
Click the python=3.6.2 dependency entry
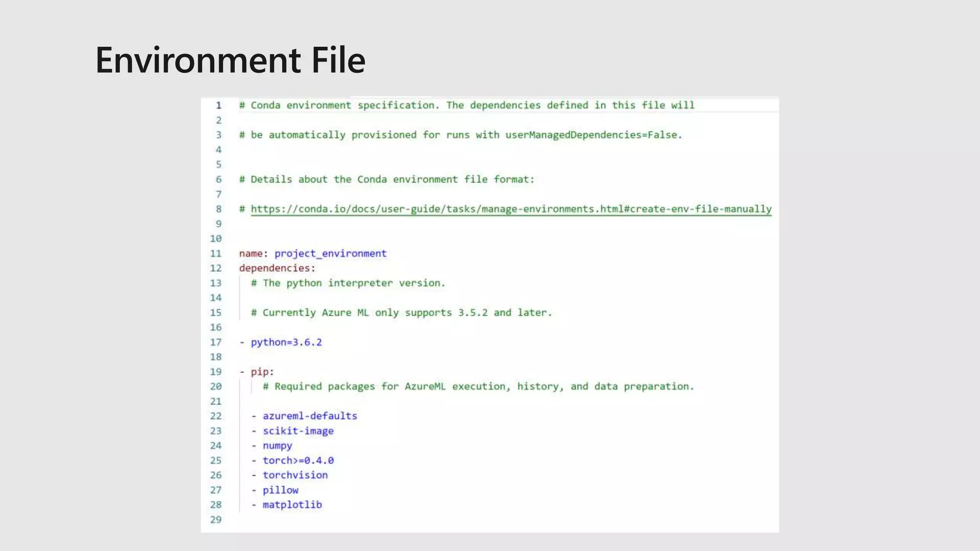(x=286, y=342)
